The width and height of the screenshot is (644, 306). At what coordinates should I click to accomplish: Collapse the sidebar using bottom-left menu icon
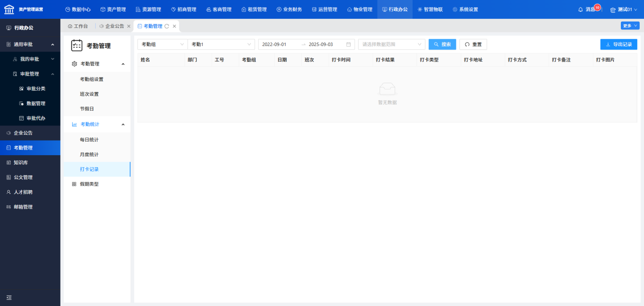coord(9,297)
